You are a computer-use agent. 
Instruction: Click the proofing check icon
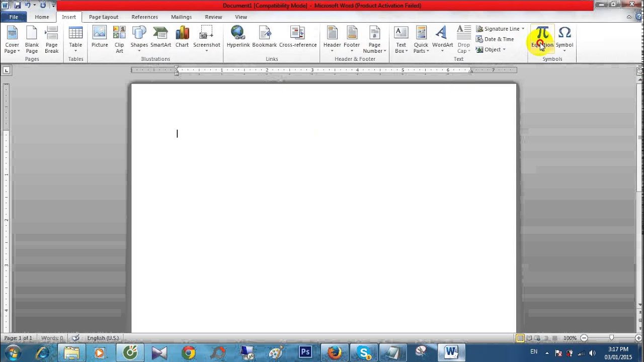(x=75, y=338)
